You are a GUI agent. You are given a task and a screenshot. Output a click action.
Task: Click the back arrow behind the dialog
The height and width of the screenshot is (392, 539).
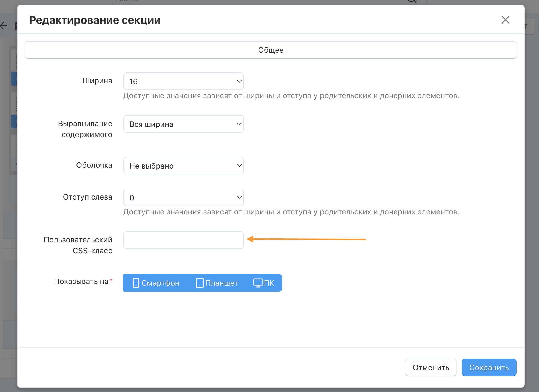4,26
